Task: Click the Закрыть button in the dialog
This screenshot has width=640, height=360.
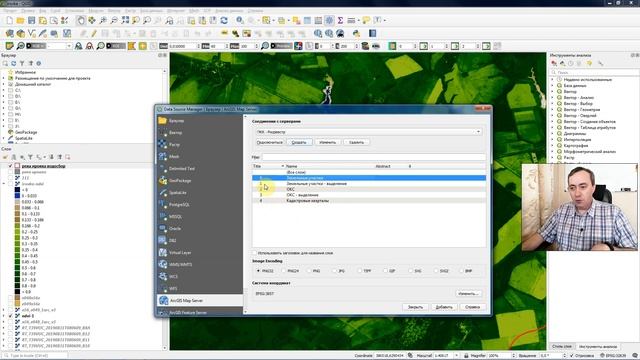Action: pyautogui.click(x=415, y=307)
